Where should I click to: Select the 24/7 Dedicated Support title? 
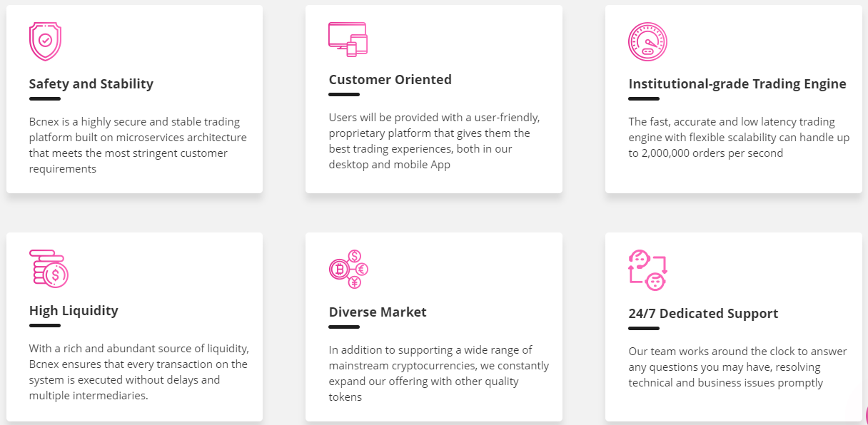[x=703, y=313]
